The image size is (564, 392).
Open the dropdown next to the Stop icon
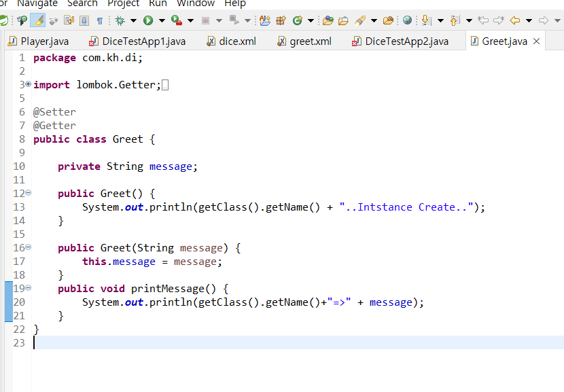(x=219, y=21)
